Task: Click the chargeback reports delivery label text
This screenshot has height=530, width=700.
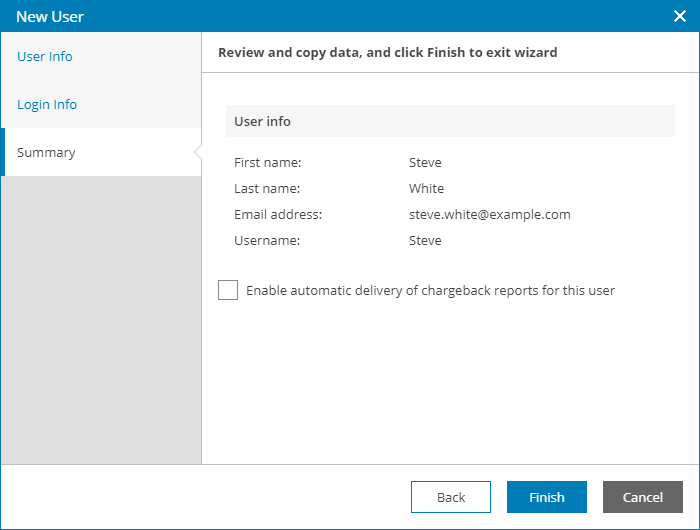Action: [430, 291]
